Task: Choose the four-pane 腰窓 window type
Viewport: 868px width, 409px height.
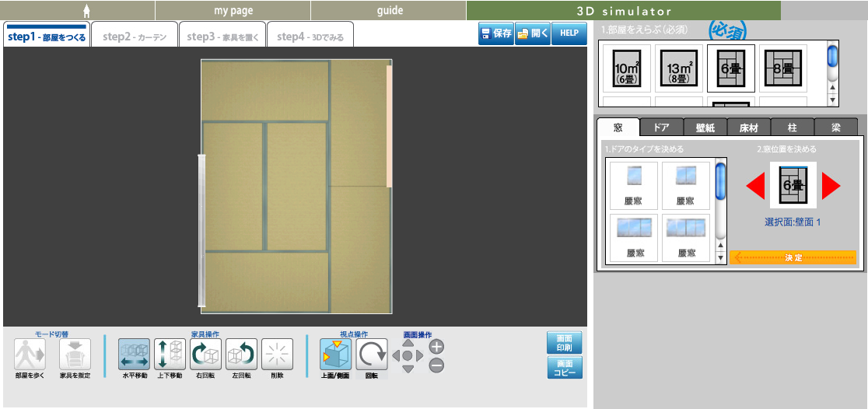Action: 686,238
